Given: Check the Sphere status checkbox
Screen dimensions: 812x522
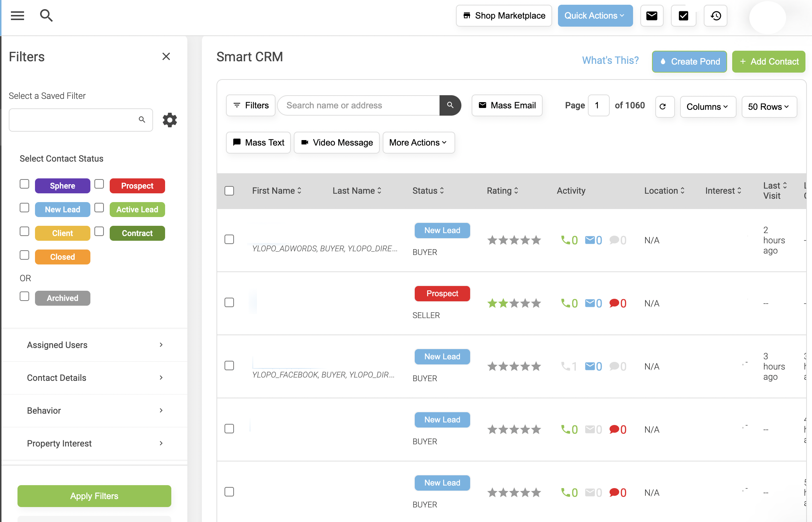Looking at the screenshot, I should [x=24, y=184].
